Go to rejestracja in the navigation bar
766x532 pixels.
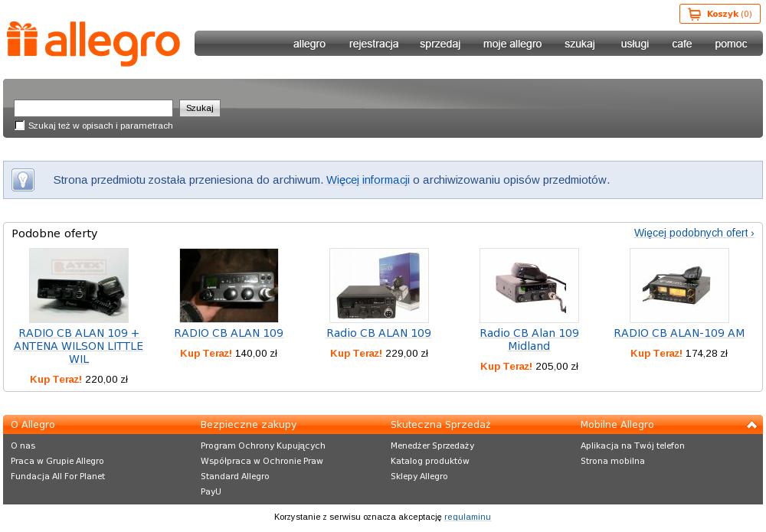click(x=374, y=44)
